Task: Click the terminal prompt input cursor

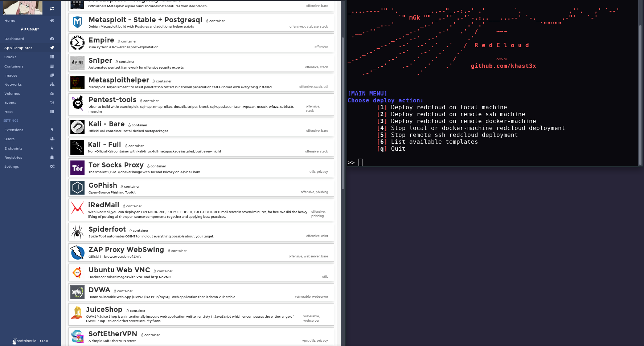Action: pyautogui.click(x=360, y=162)
